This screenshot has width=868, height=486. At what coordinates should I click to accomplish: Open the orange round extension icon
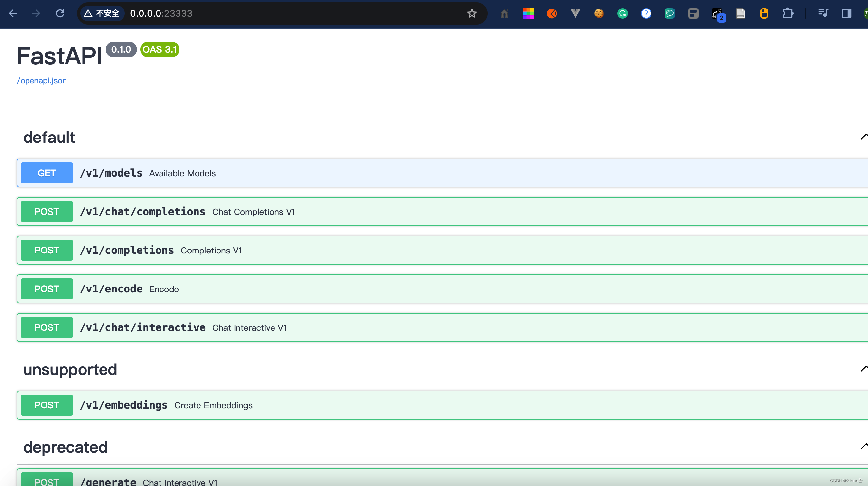click(x=552, y=13)
